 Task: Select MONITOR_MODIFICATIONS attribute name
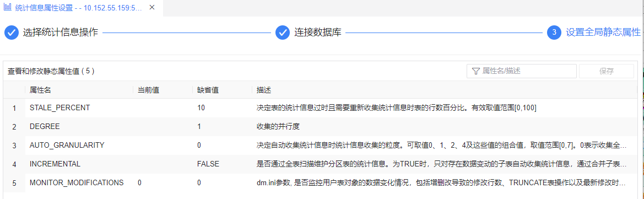77,182
